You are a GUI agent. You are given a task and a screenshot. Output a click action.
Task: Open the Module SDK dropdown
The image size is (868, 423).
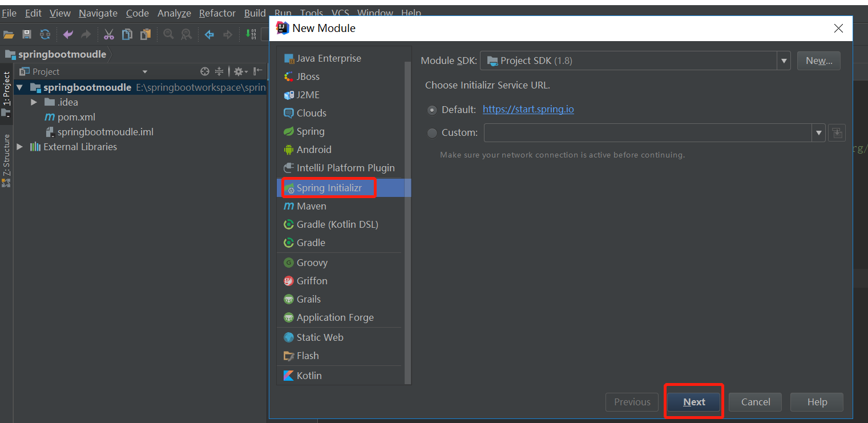[x=784, y=61]
